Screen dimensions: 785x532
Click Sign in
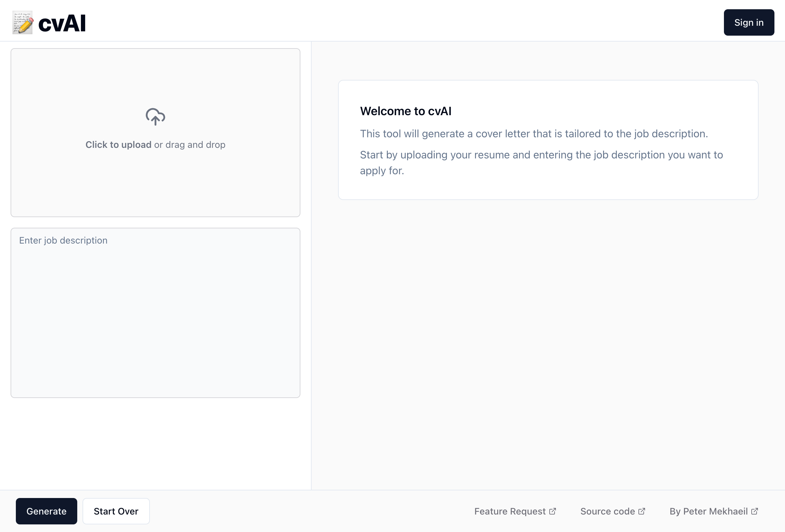click(749, 22)
